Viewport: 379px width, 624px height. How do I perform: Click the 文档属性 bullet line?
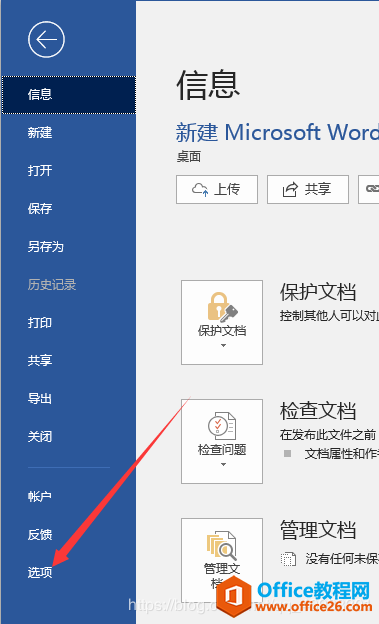click(x=342, y=454)
